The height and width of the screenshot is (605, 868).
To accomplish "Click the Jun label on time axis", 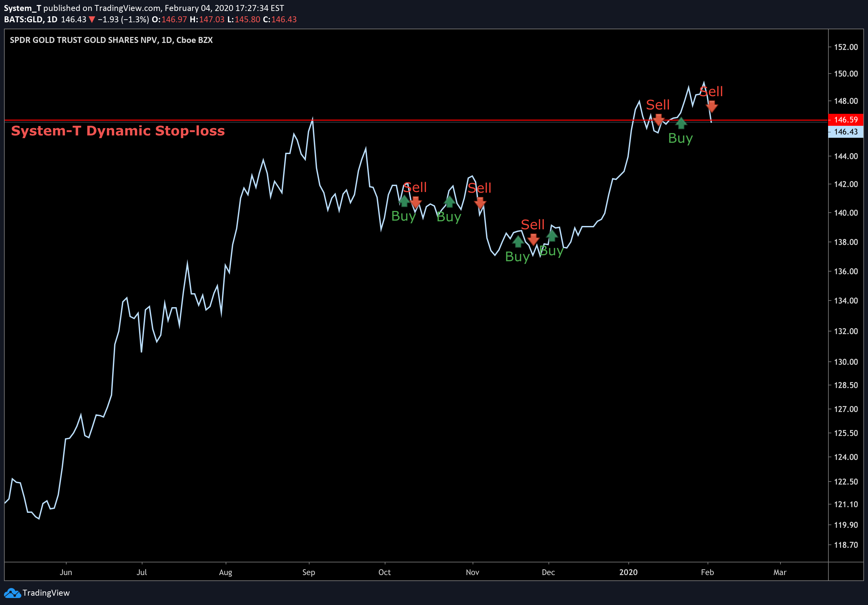I will [x=66, y=572].
